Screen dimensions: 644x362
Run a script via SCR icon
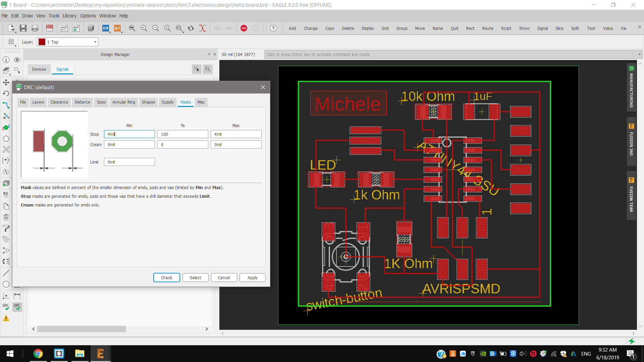click(x=105, y=28)
